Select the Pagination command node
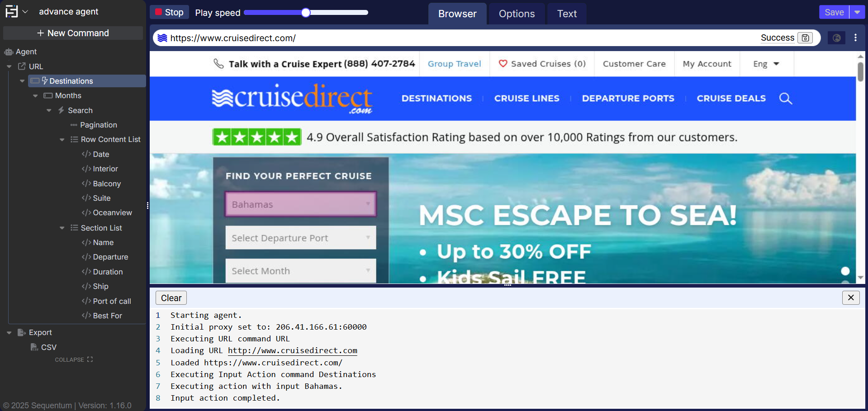 tap(98, 125)
